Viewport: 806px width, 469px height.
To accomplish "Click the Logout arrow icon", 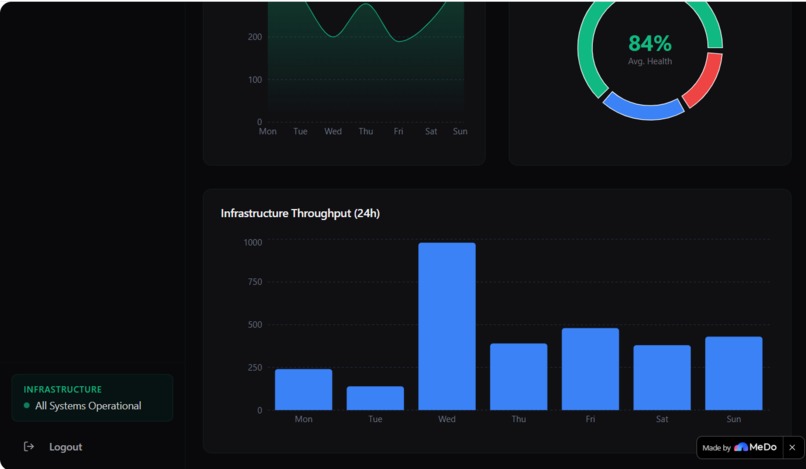I will [x=29, y=446].
